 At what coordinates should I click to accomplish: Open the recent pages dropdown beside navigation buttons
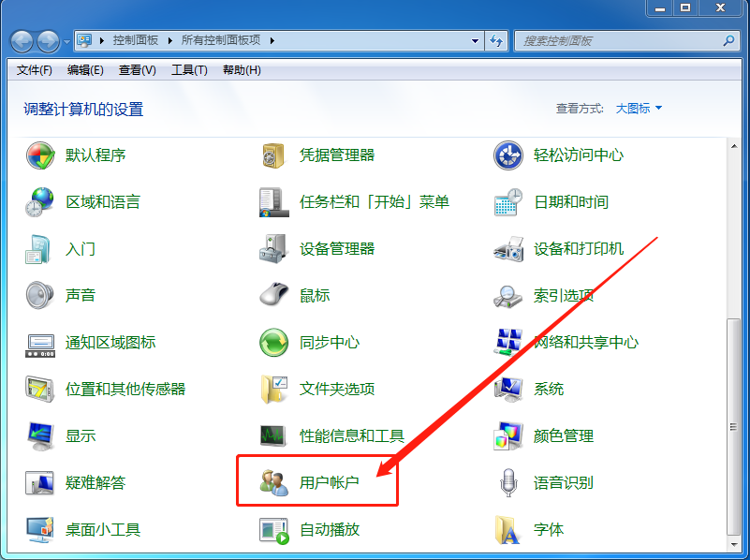tap(66, 42)
